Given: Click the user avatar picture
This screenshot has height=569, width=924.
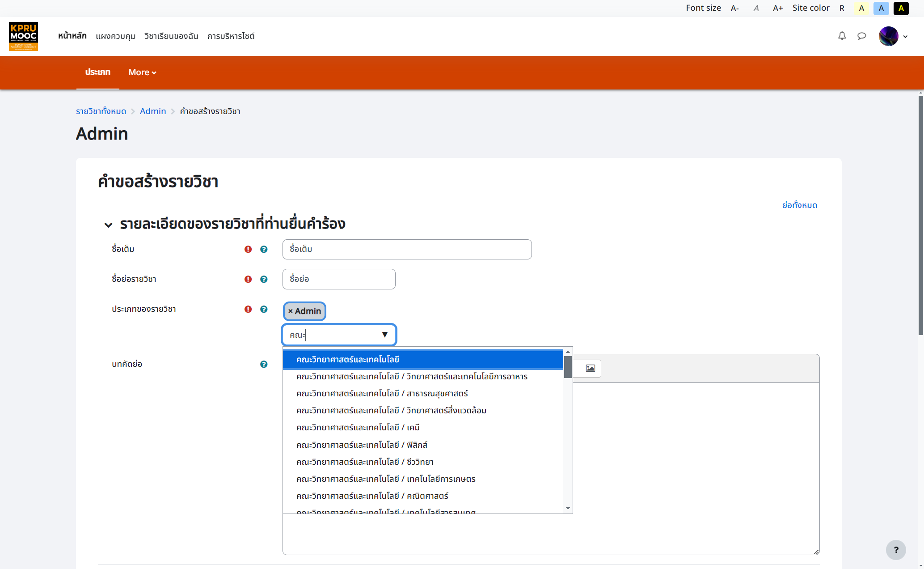Looking at the screenshot, I should (x=888, y=36).
